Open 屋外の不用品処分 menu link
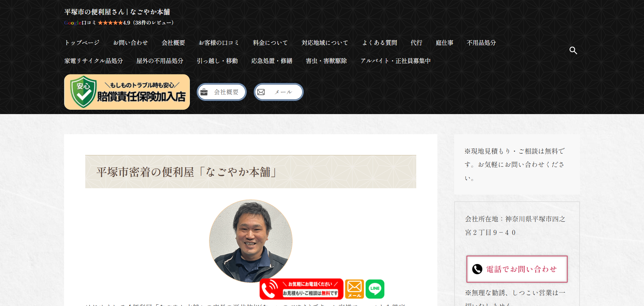The width and height of the screenshot is (644, 306). [x=160, y=61]
